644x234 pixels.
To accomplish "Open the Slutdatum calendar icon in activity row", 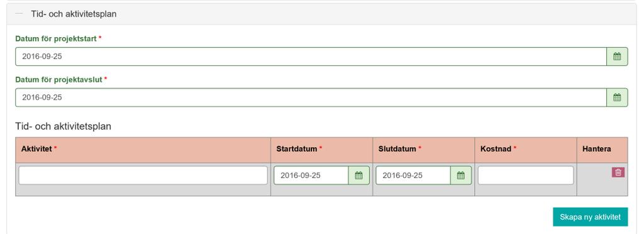I will pos(461,175).
